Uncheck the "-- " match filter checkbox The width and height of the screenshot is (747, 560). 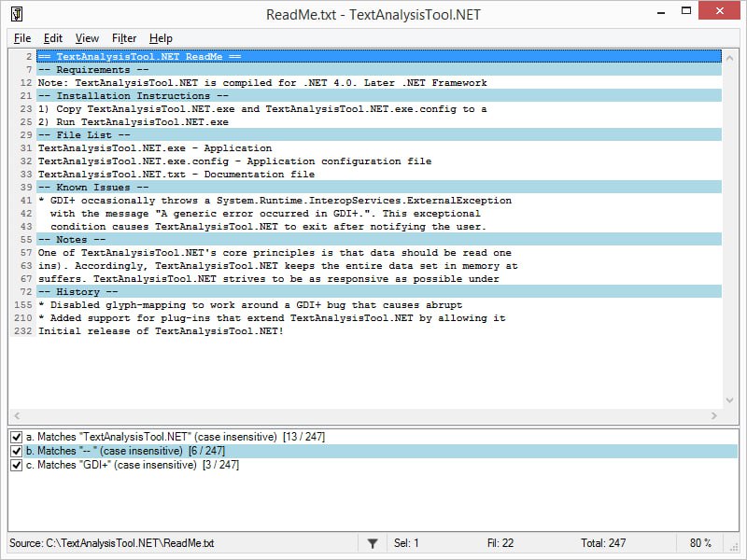(16, 451)
